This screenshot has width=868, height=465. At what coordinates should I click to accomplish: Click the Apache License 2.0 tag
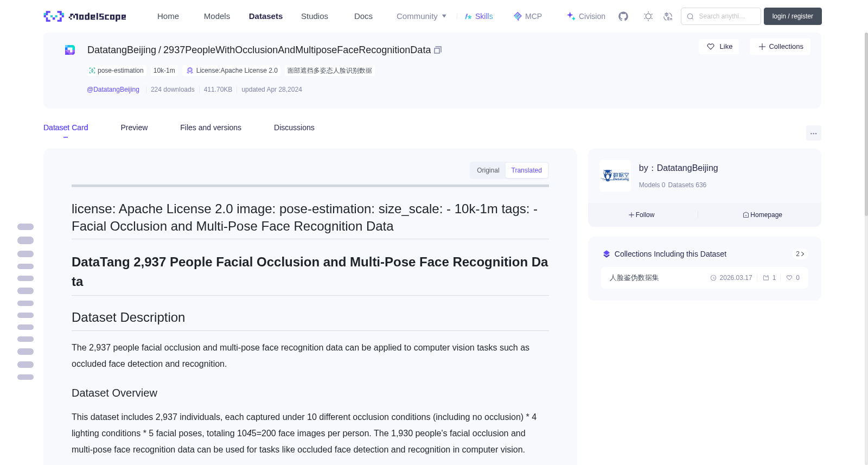[232, 71]
